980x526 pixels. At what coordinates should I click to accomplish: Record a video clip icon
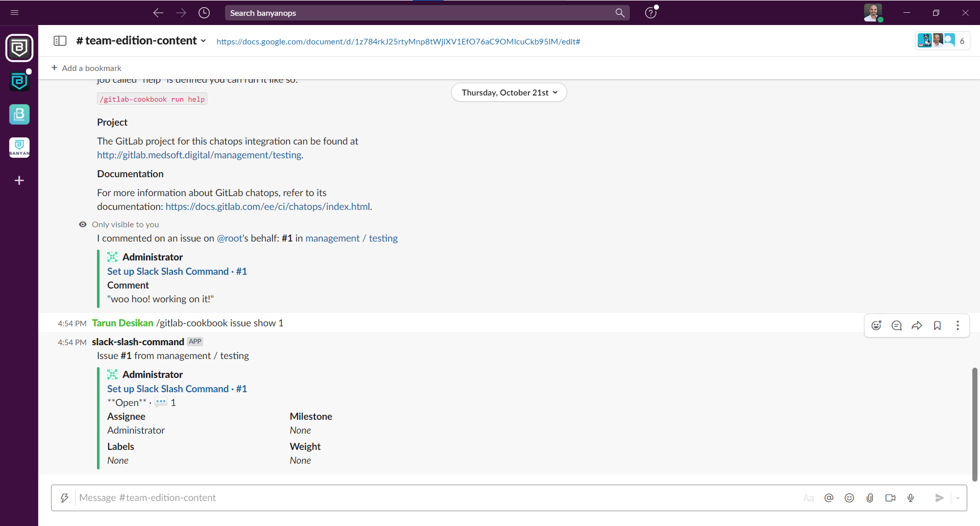pos(890,498)
